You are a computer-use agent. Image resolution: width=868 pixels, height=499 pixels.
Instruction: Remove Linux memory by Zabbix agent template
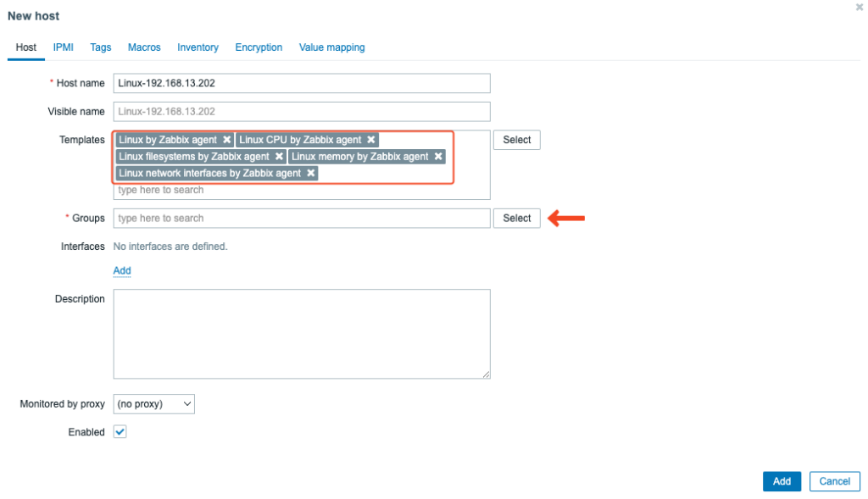(x=438, y=157)
